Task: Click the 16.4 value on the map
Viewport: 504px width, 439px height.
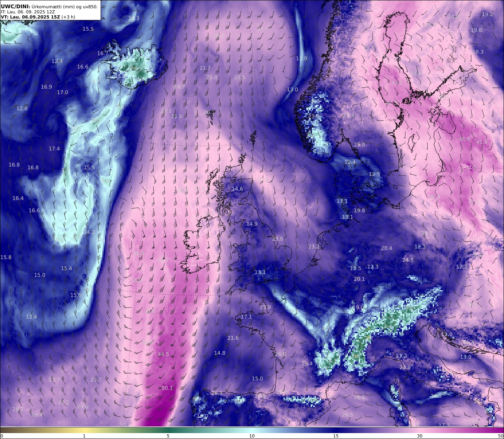Action: (x=18, y=198)
